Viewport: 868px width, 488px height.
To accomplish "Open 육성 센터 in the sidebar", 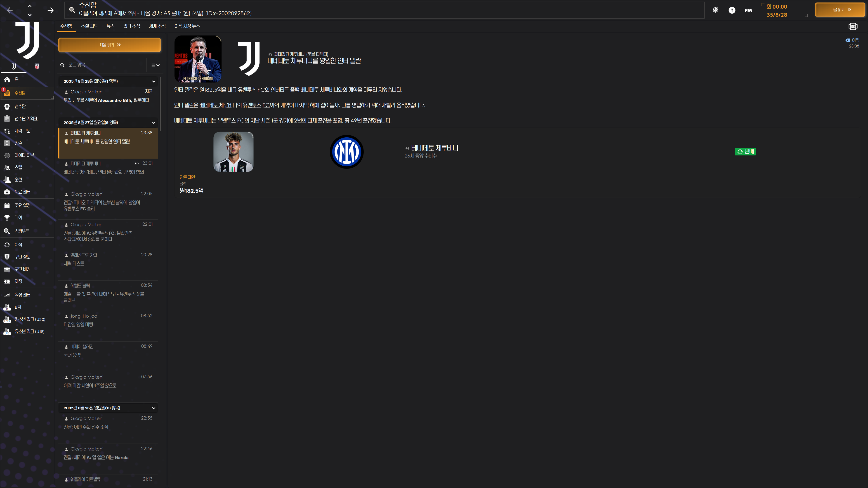I will [27, 295].
